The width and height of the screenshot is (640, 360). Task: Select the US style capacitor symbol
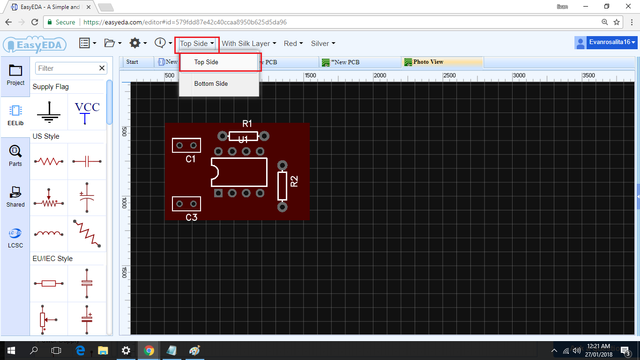pyautogui.click(x=87, y=162)
